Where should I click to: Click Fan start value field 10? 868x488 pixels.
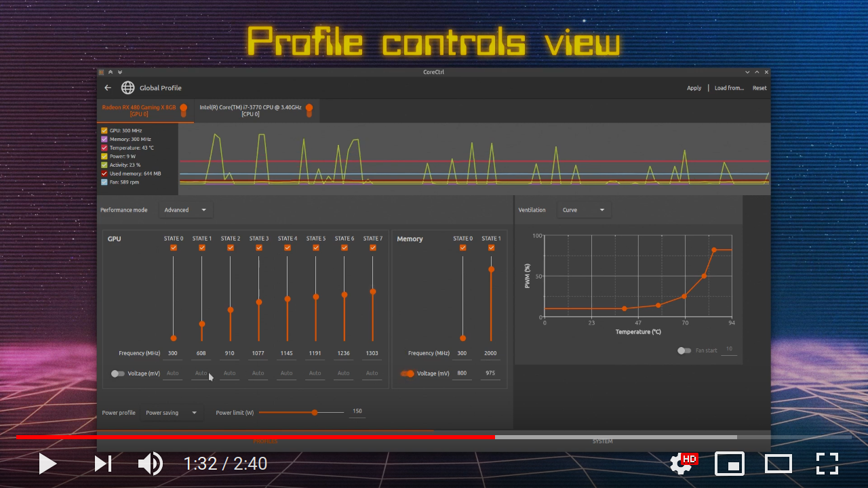coord(729,350)
